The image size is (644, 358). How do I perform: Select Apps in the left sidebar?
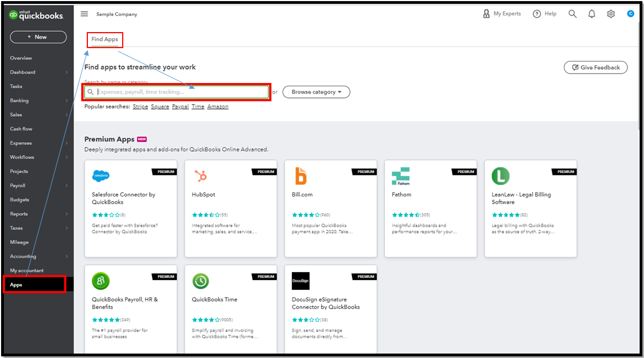click(x=17, y=285)
